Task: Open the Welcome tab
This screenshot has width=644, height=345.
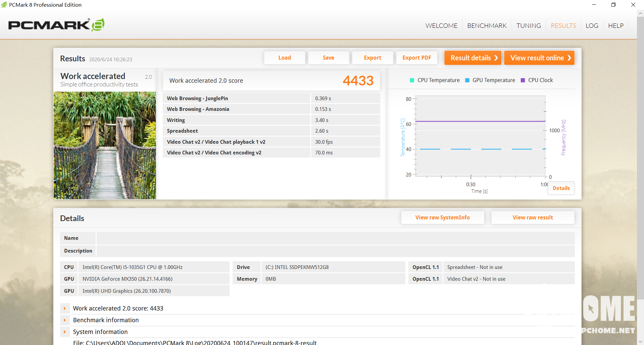Action: tap(441, 26)
